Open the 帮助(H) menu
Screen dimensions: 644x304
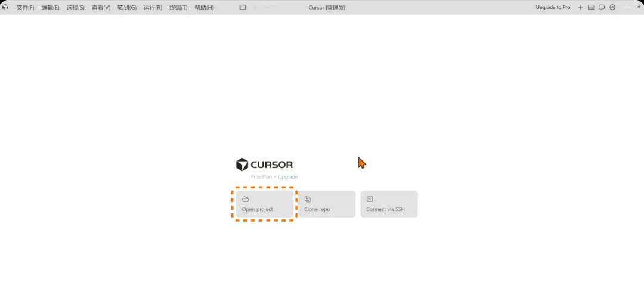(x=204, y=7)
